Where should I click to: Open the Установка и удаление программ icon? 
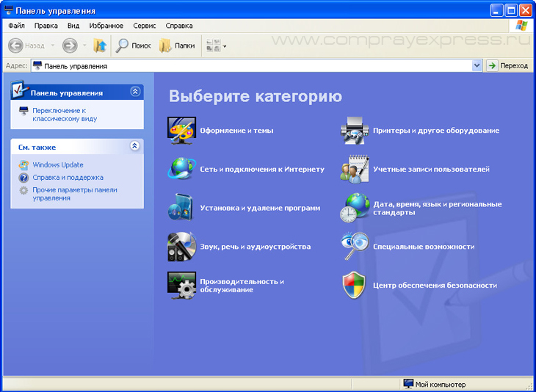pyautogui.click(x=181, y=208)
